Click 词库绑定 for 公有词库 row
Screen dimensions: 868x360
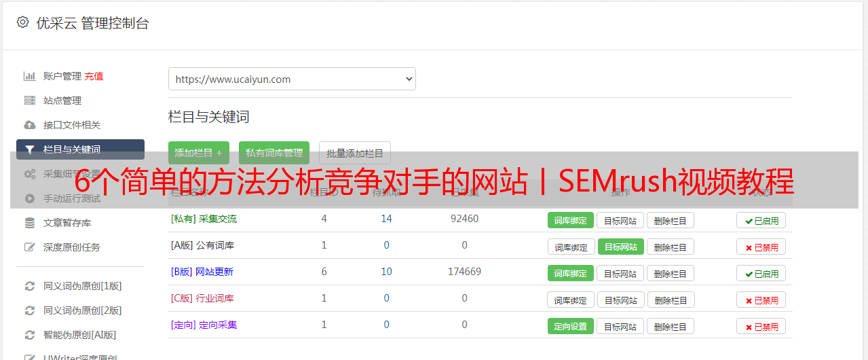coord(571,247)
